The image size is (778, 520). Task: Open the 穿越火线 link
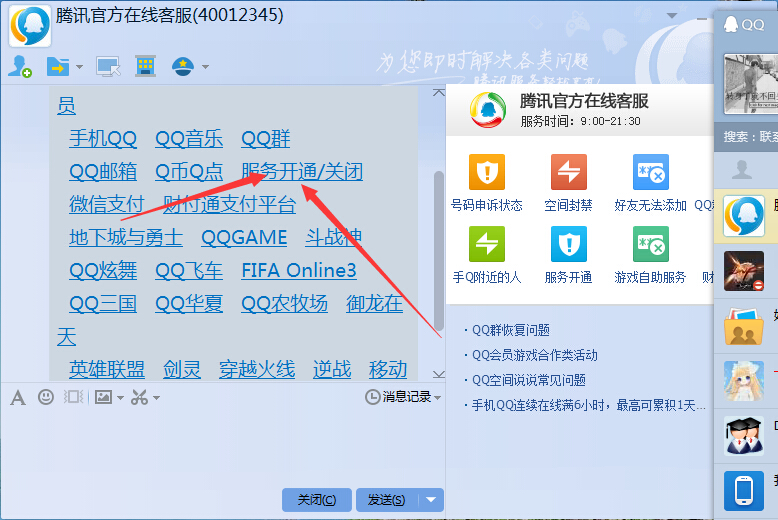click(x=257, y=370)
